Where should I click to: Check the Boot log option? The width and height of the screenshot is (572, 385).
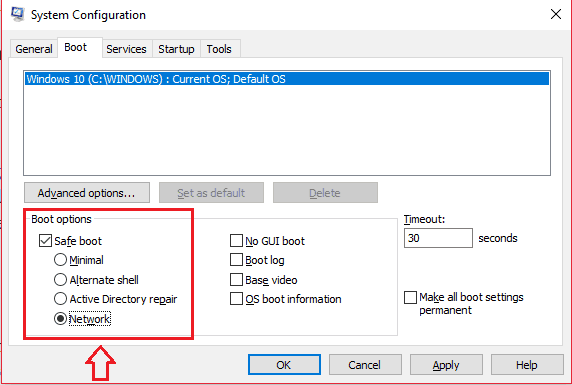click(236, 260)
